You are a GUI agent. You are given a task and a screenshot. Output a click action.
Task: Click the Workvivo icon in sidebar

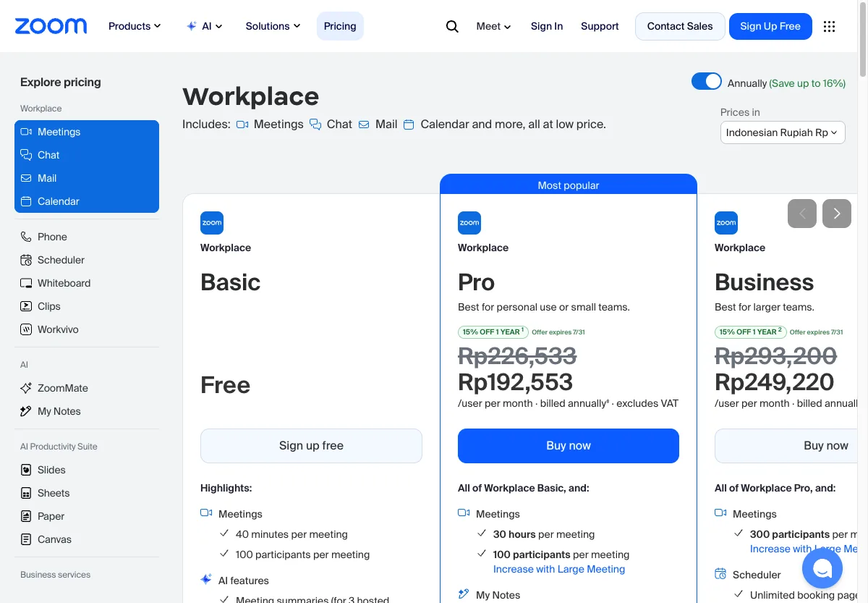pos(26,329)
